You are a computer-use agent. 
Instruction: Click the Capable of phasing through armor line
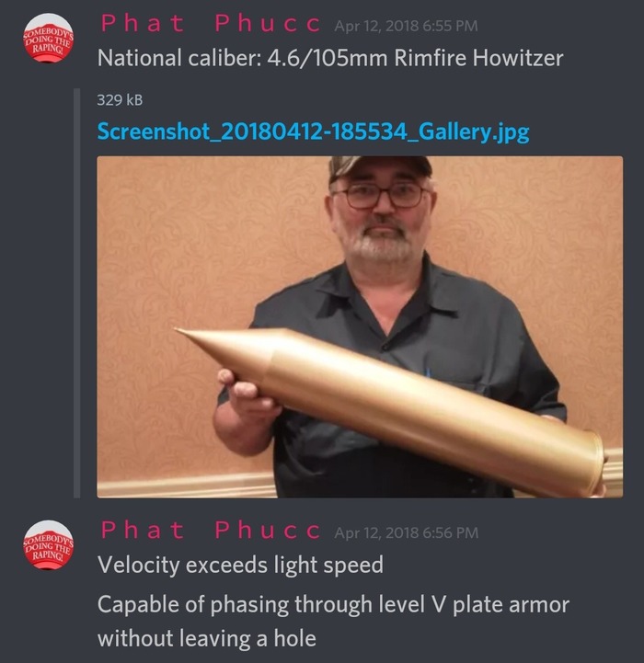coord(333,604)
